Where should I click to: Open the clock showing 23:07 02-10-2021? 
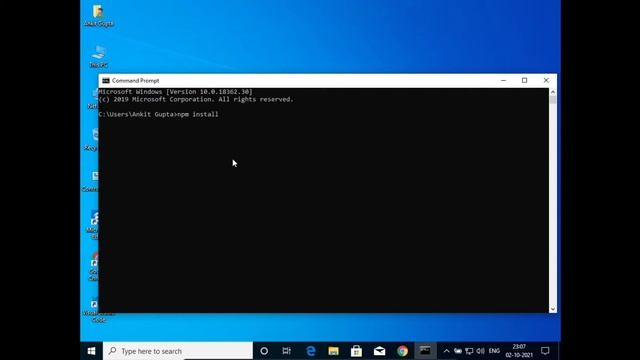519,351
